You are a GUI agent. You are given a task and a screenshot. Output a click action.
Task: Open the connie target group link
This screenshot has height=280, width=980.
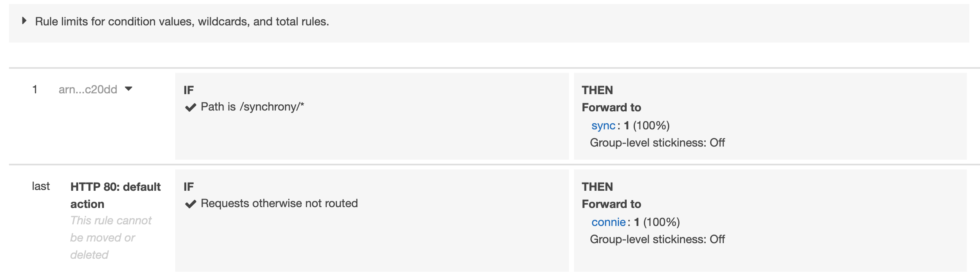(608, 222)
